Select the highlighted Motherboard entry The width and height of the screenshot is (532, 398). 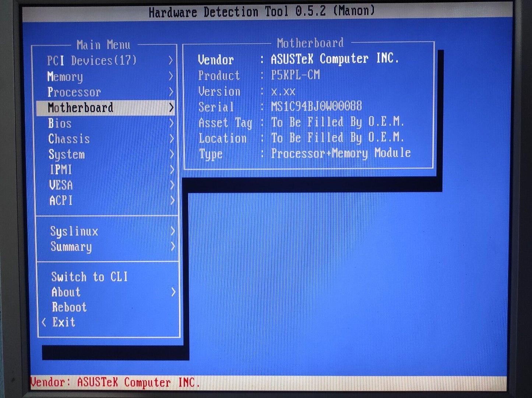coord(81,108)
